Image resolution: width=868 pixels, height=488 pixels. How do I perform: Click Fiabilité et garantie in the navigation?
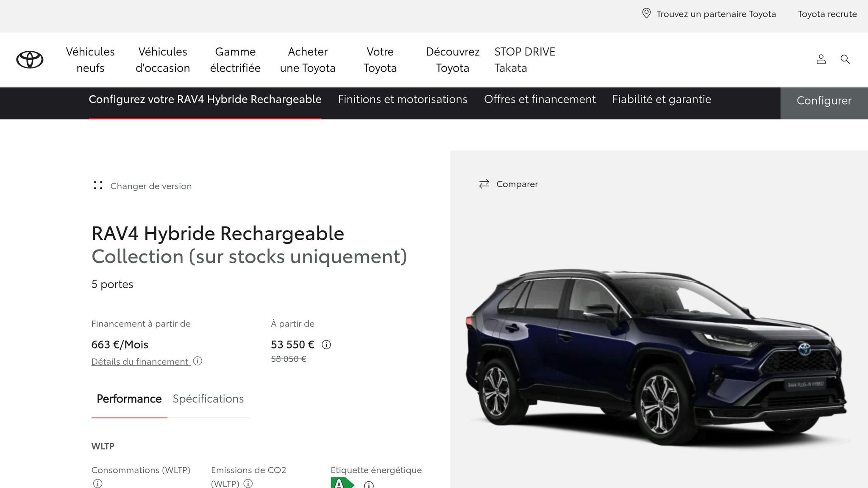click(x=661, y=99)
